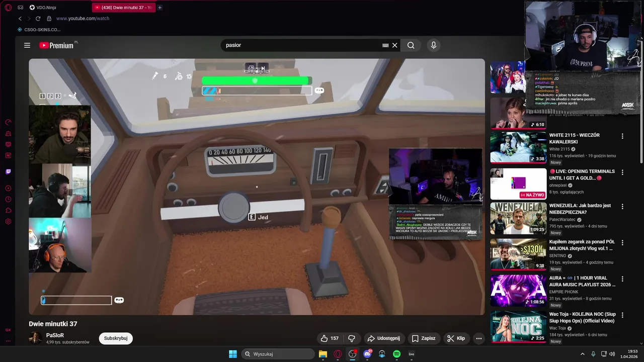The height and width of the screenshot is (362, 644).
Task: Focus the browser address bar URL
Action: pyautogui.click(x=83, y=19)
